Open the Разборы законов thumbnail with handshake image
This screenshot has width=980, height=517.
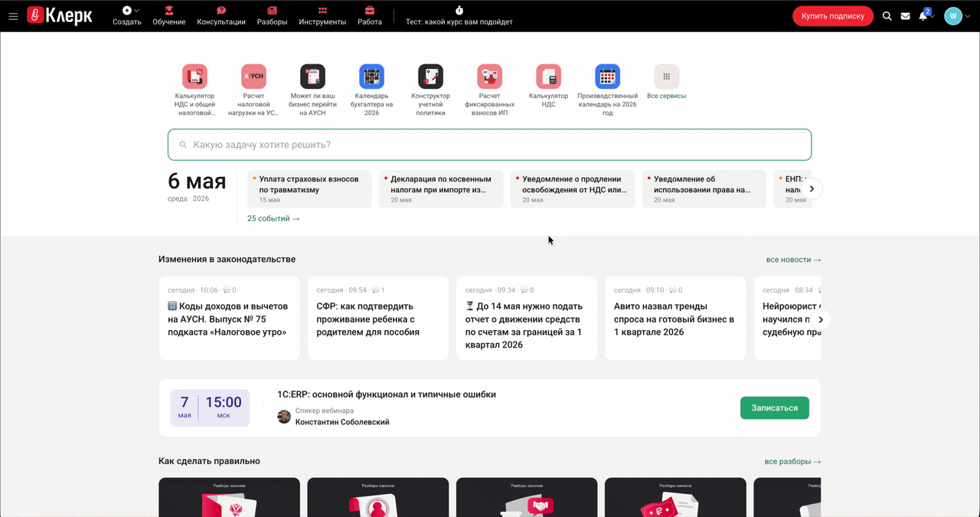pos(526,497)
